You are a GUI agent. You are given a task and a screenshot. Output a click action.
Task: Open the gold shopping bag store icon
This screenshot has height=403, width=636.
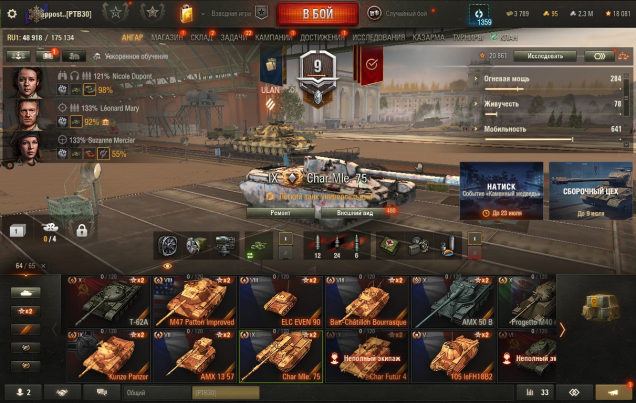click(x=187, y=14)
